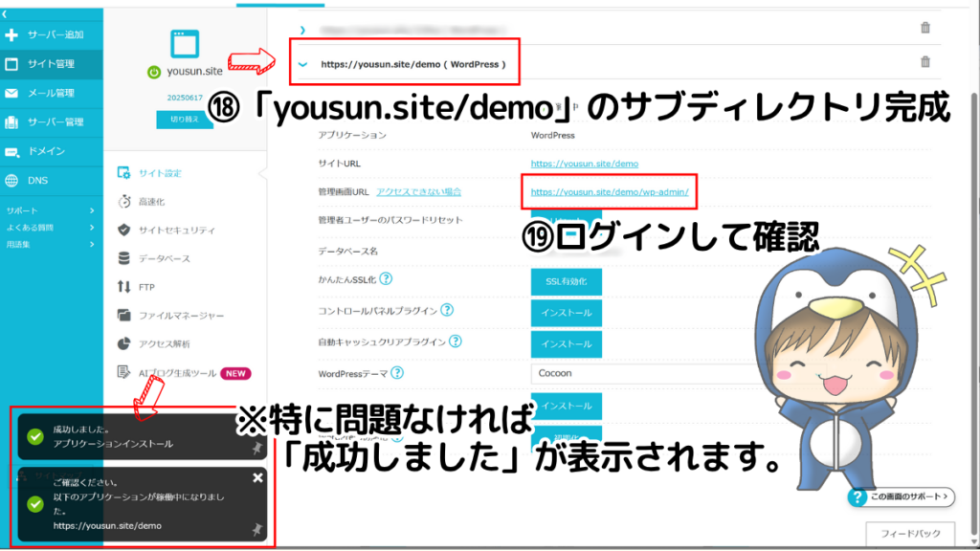Click the arrows icon beside FTP
The width and height of the screenshot is (980, 551).
(x=123, y=287)
